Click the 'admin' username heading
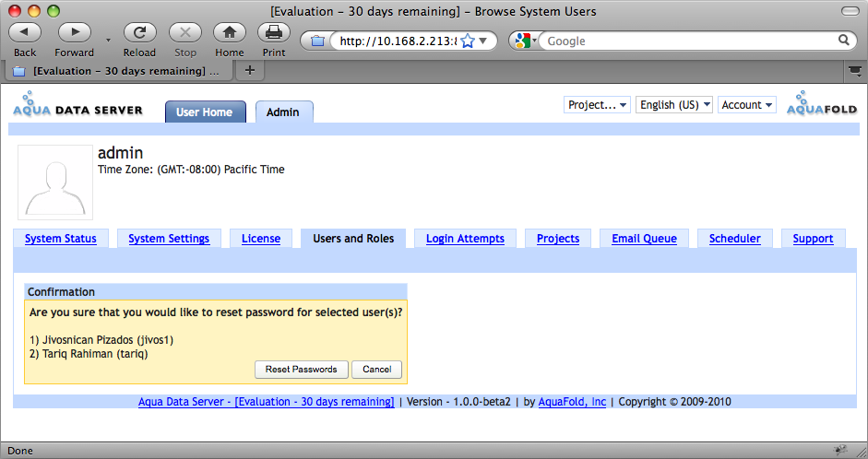Viewport: 868px width, 459px height. (120, 153)
